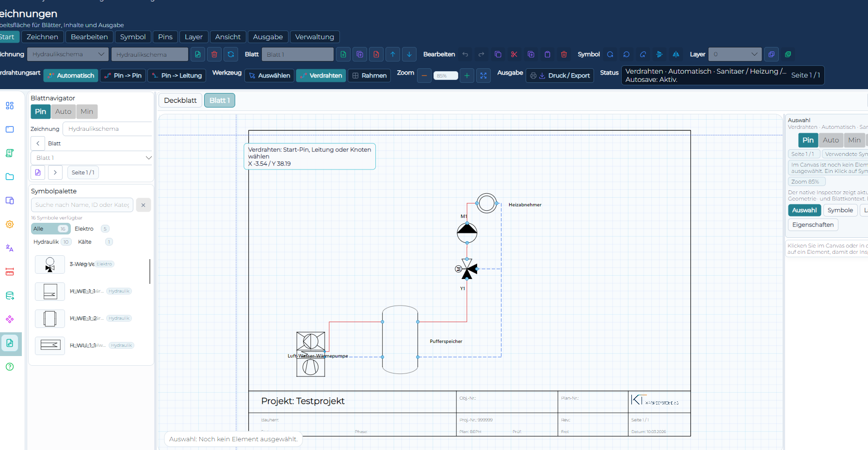Click the help question mark sidebar icon
The width and height of the screenshot is (868, 450).
pos(10,367)
